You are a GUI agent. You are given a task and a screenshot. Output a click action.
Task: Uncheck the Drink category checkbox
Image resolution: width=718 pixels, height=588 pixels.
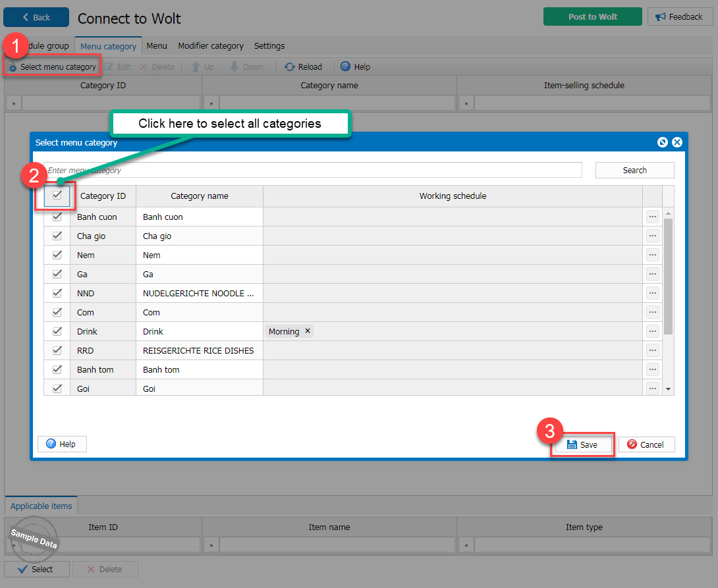click(57, 331)
